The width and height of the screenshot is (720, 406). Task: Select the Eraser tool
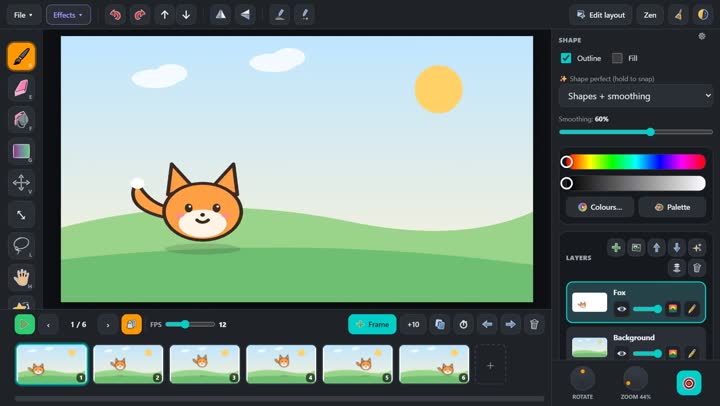point(21,88)
